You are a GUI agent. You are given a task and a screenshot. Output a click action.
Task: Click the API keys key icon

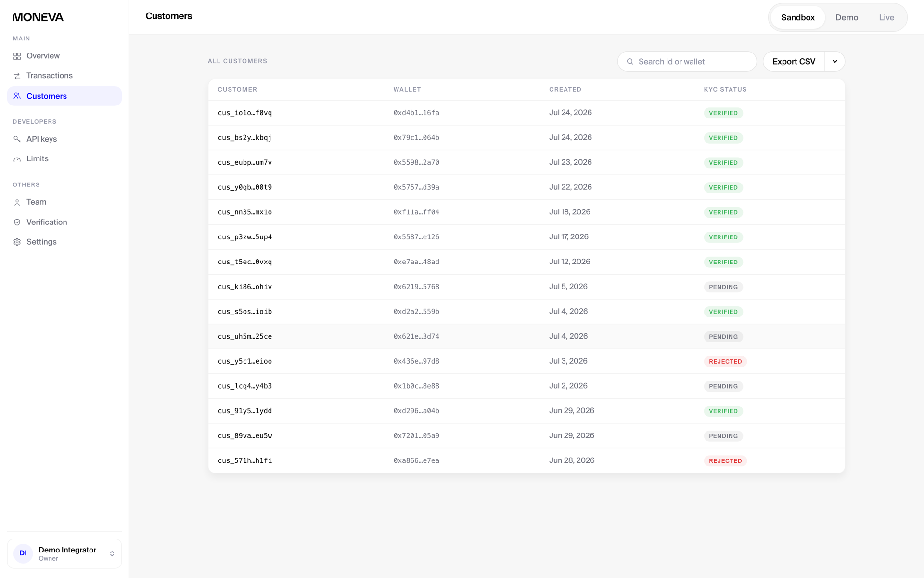click(17, 139)
